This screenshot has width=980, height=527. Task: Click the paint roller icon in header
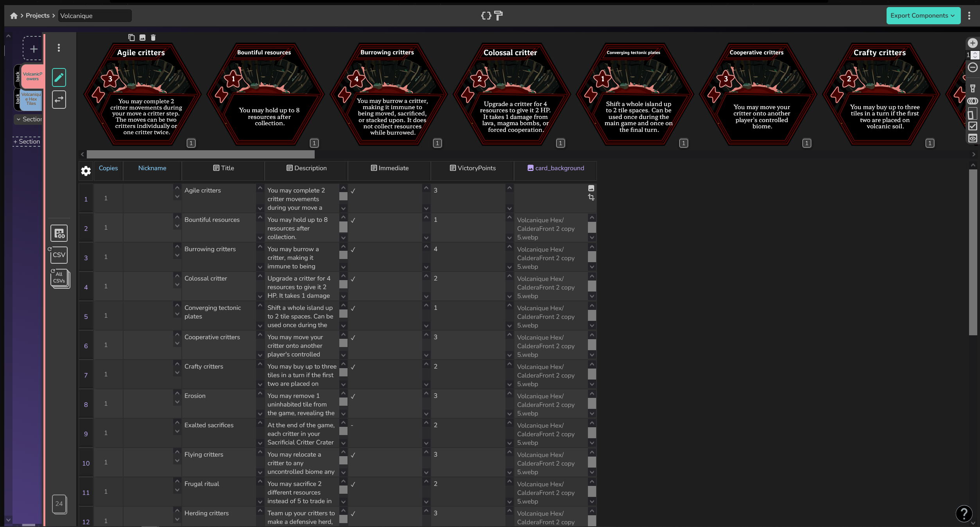[x=498, y=16]
